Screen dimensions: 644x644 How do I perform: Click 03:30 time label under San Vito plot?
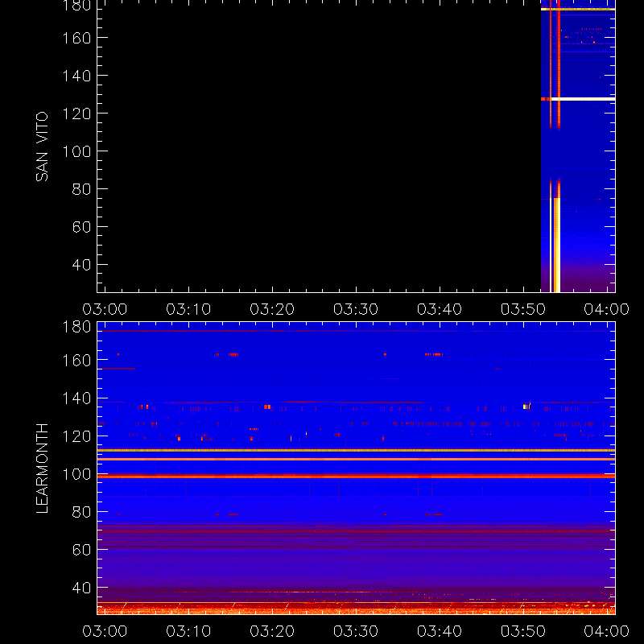click(356, 309)
